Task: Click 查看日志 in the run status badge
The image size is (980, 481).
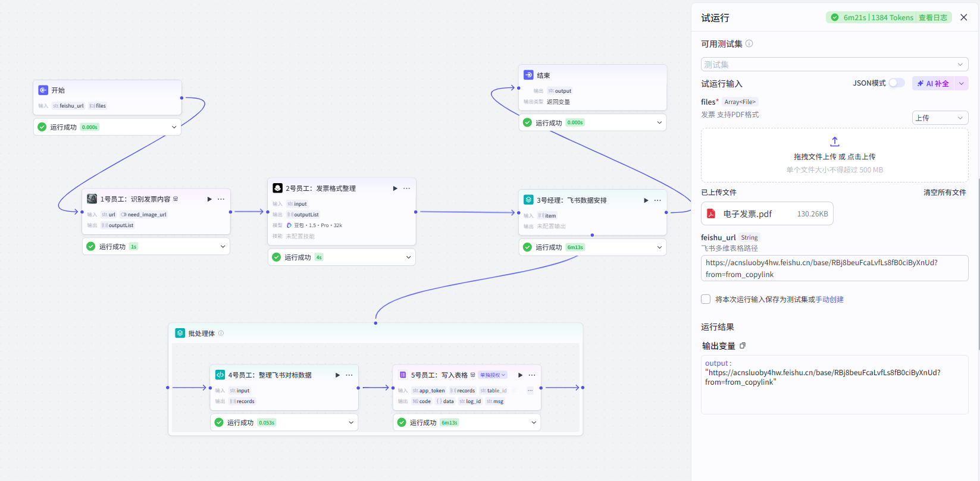Action: pos(932,18)
